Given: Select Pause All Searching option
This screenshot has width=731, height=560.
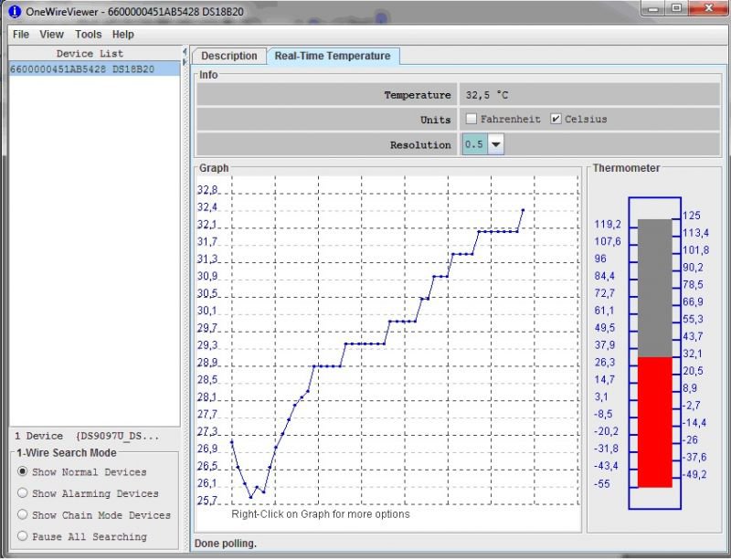Looking at the screenshot, I should coord(23,537).
